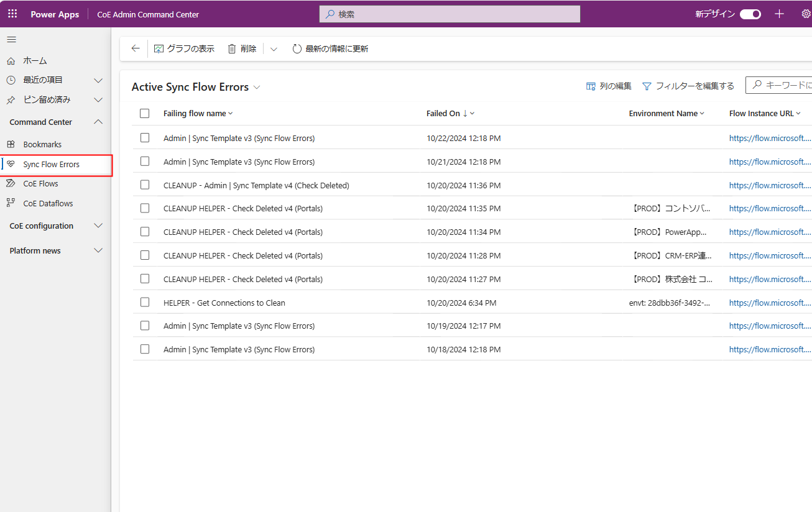Collapse the Command Center section
The width and height of the screenshot is (812, 512).
tap(98, 122)
